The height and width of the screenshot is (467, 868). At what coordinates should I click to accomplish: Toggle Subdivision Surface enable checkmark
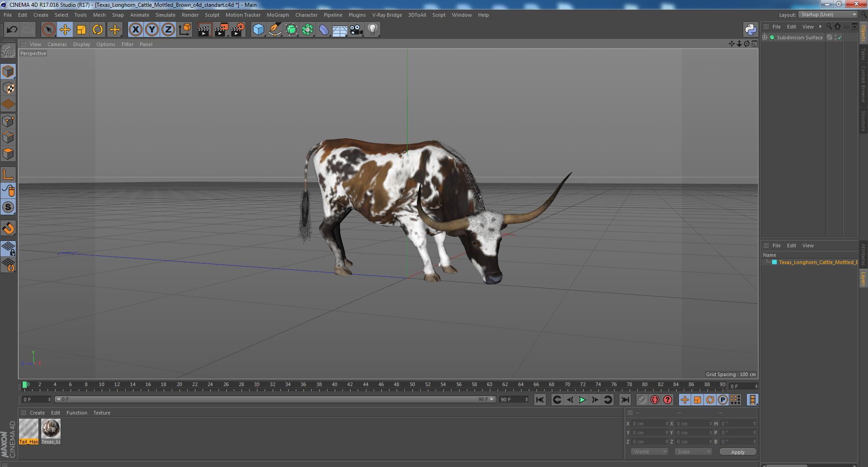[x=840, y=38]
